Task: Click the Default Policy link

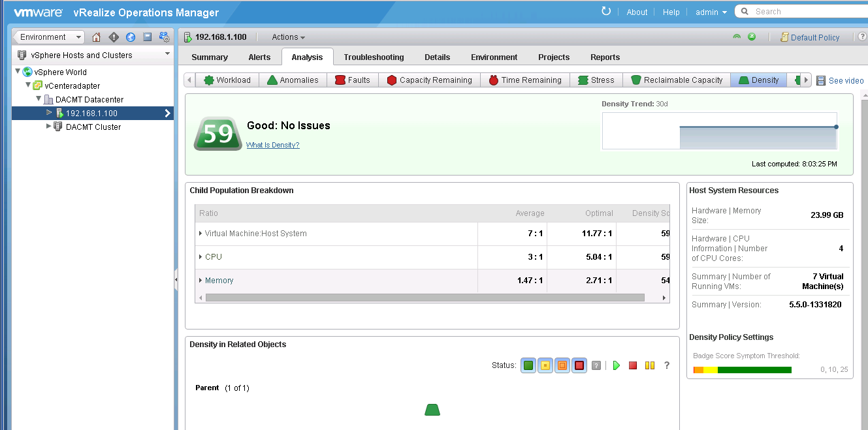Action: 815,38
